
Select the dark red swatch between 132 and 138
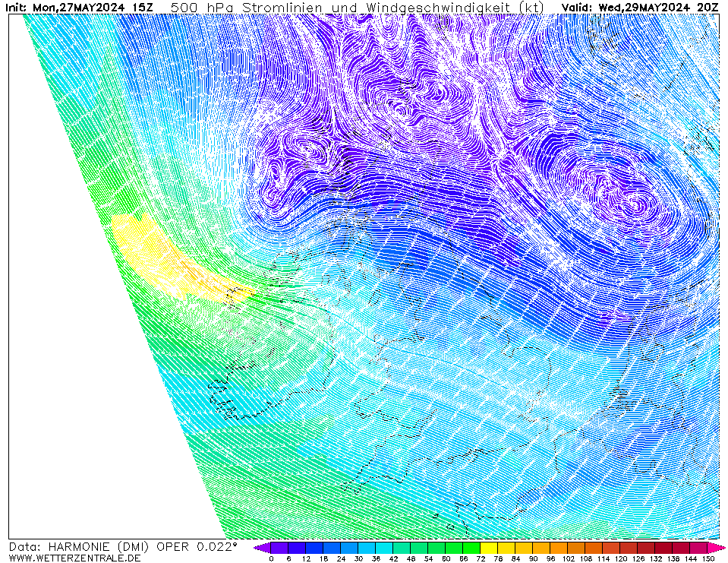click(664, 548)
